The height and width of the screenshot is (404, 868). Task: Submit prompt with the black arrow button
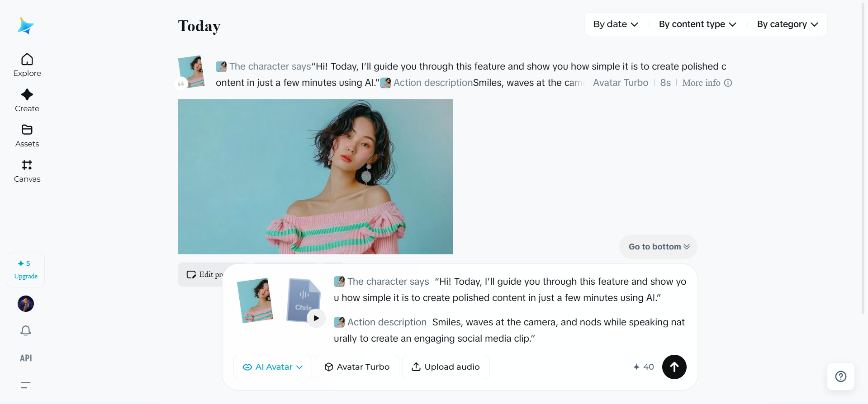click(x=674, y=367)
